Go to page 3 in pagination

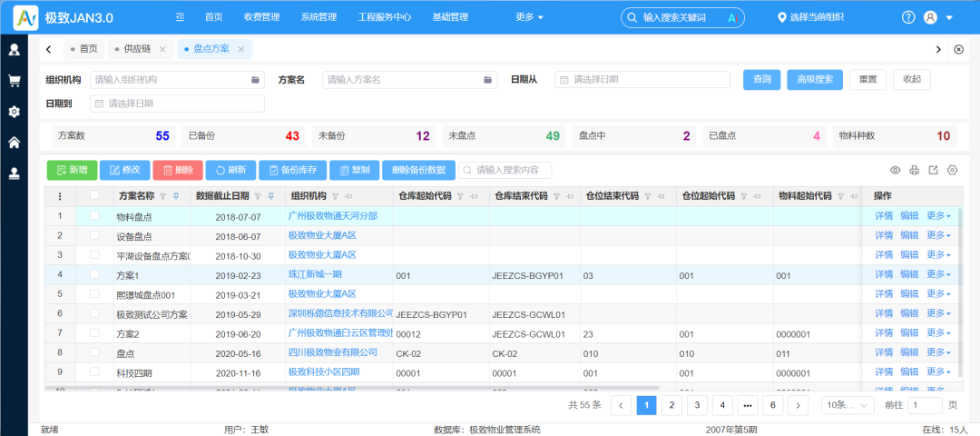pyautogui.click(x=697, y=405)
